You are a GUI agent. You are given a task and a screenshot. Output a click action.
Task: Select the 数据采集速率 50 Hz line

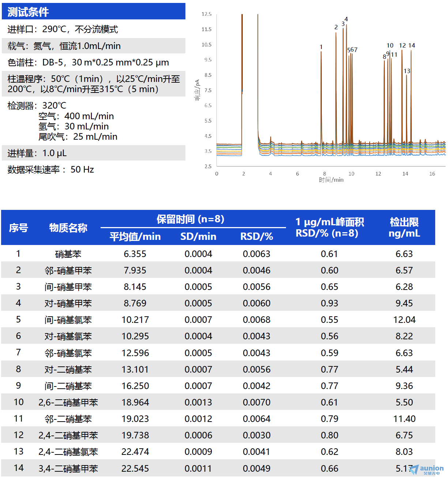[51, 170]
